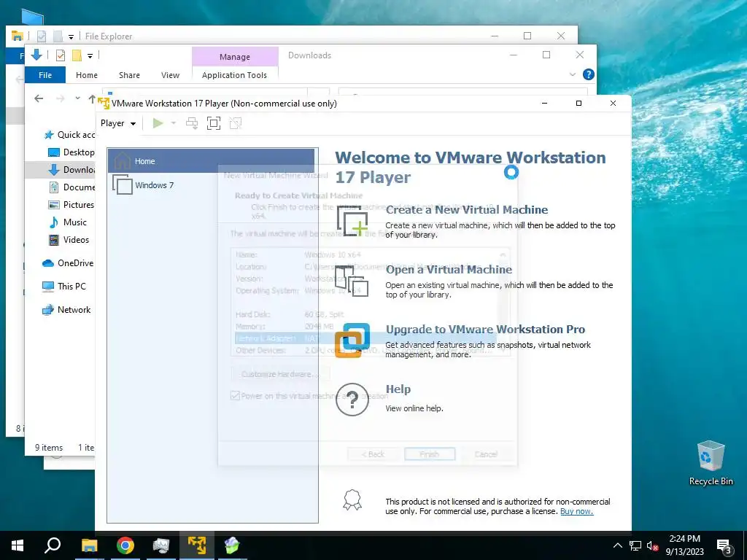Viewport: 747px width, 560px height.
Task: Click the green Power On play icon
Action: 158,123
